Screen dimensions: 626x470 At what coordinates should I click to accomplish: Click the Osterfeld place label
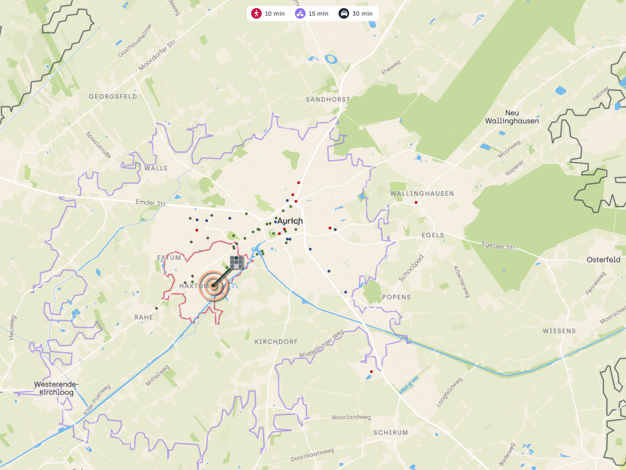pos(603,260)
